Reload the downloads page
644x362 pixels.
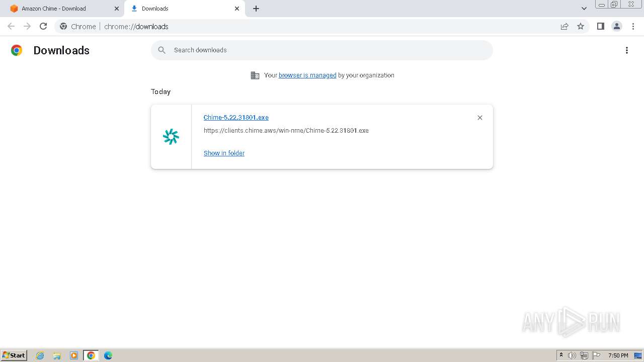point(43,26)
